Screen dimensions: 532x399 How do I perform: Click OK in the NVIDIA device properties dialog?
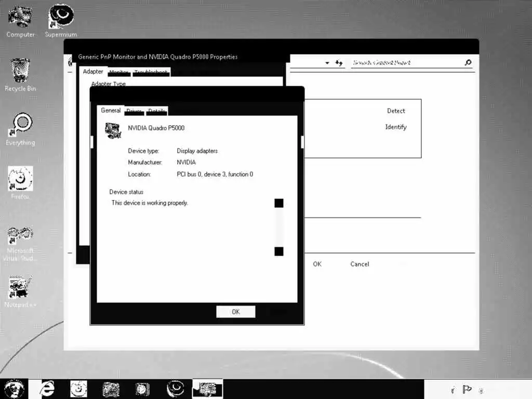coord(236,312)
